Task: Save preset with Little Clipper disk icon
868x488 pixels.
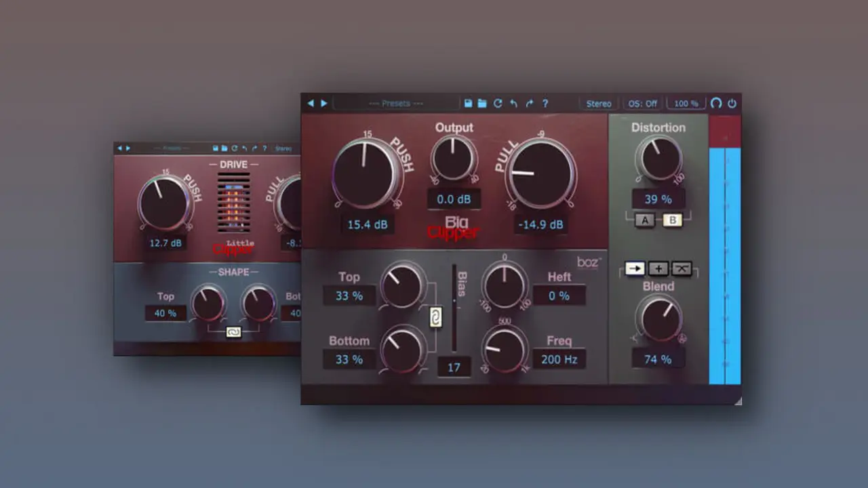Action: pos(216,148)
